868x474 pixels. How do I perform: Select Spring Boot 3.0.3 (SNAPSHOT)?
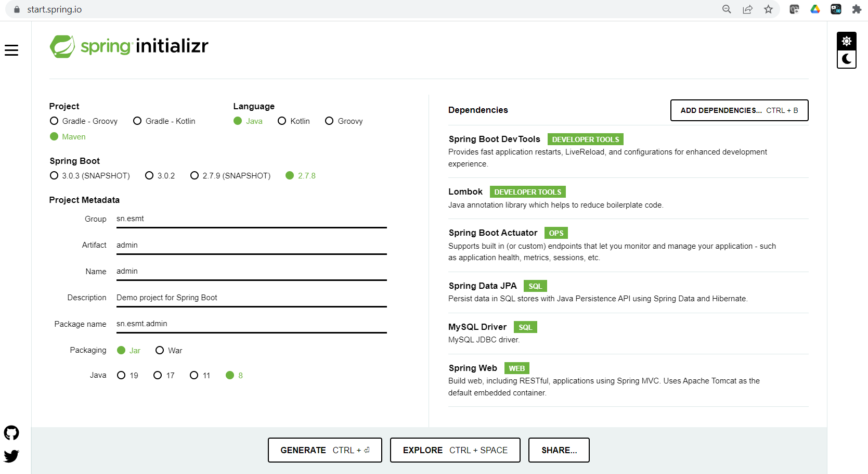89,176
